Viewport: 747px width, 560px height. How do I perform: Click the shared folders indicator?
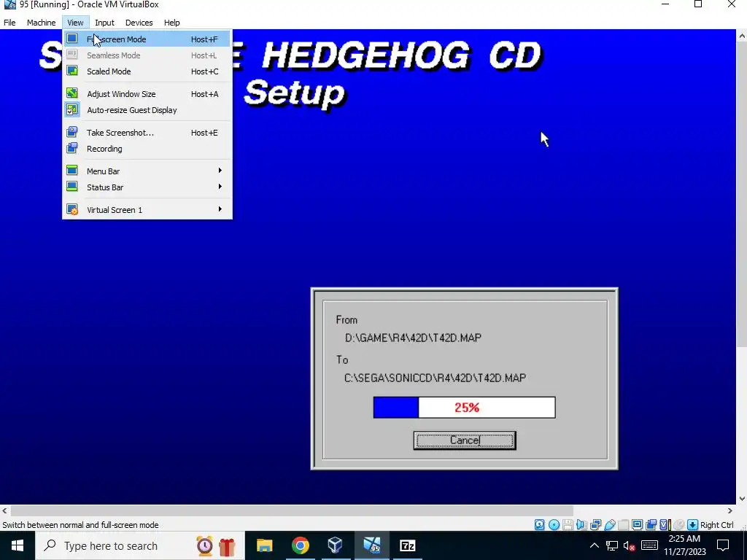623,525
